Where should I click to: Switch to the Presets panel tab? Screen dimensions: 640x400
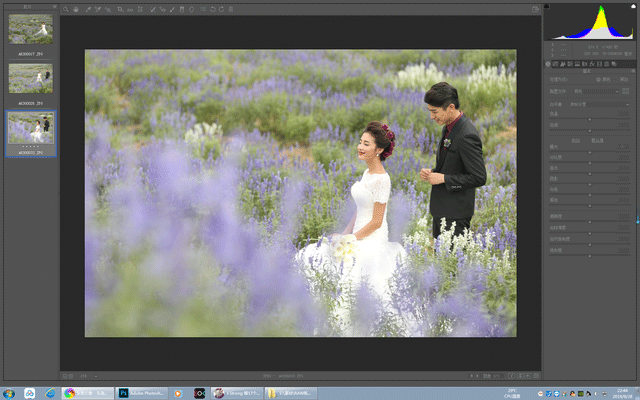606,64
